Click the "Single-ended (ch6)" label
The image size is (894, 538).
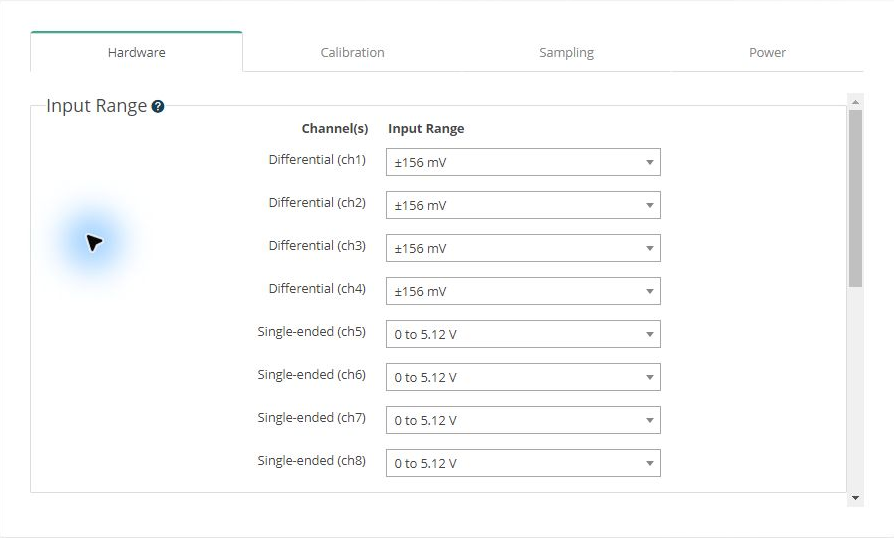[x=311, y=375]
